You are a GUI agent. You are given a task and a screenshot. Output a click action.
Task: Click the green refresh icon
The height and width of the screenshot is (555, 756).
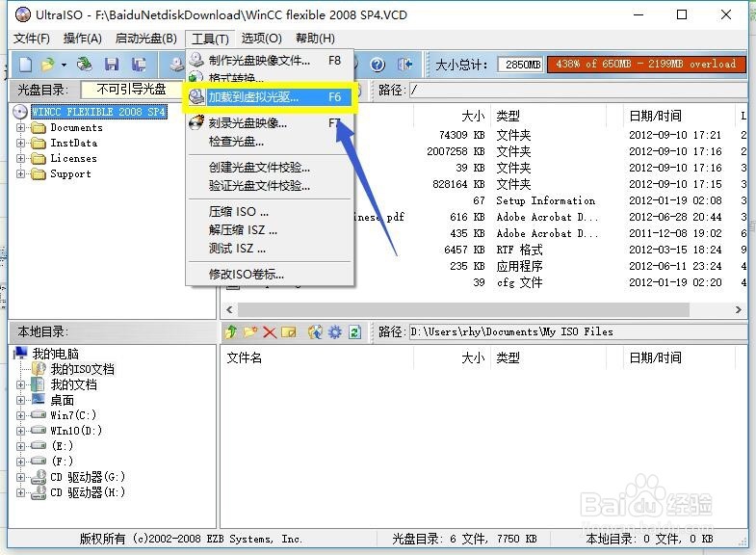[x=354, y=331]
